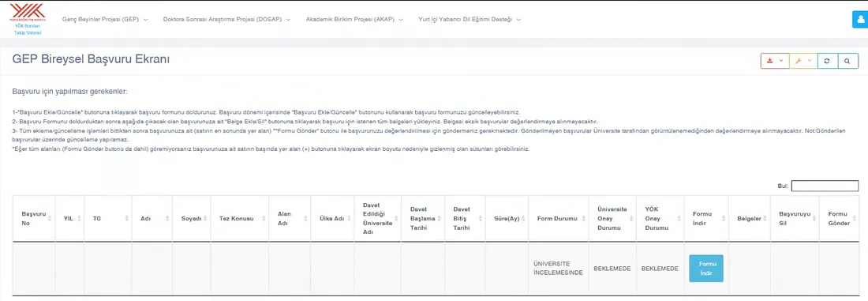Sort table by Soyadı column
This screenshot has height=301, width=868.
192,218
